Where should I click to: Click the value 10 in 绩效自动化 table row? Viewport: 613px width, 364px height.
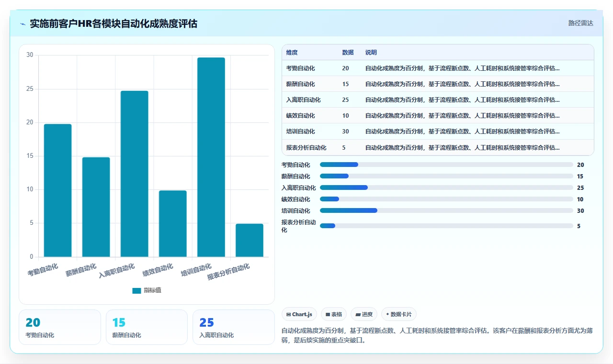point(346,116)
